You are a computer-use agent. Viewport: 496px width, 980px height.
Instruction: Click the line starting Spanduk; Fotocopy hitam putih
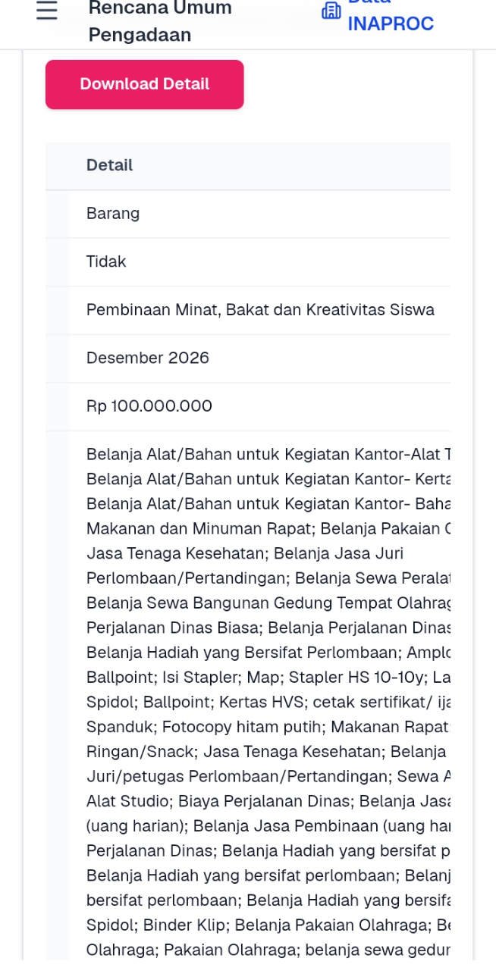[268, 727]
